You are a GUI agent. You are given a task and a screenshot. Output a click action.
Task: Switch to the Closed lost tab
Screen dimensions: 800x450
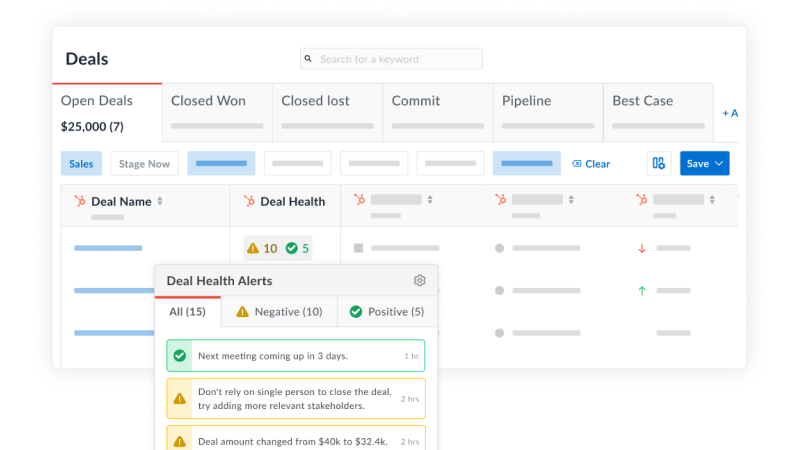(x=328, y=113)
